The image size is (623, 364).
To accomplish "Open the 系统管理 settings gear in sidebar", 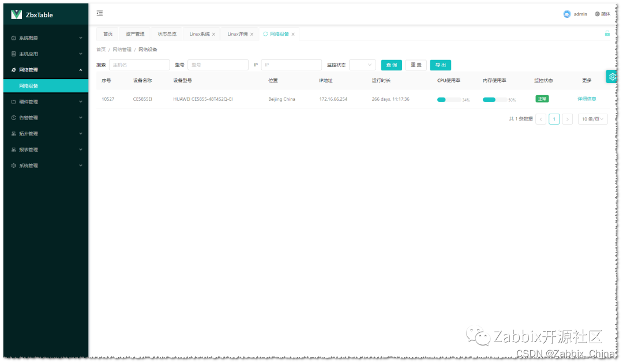I will tap(13, 166).
